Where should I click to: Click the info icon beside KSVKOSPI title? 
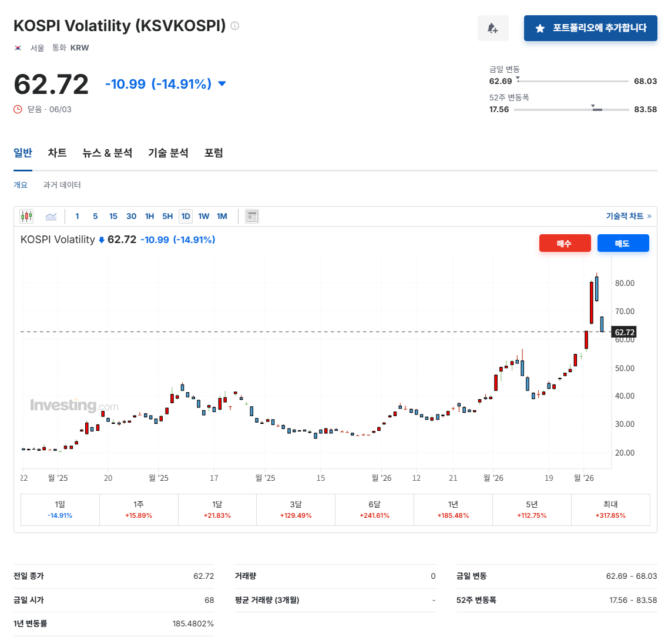[235, 26]
